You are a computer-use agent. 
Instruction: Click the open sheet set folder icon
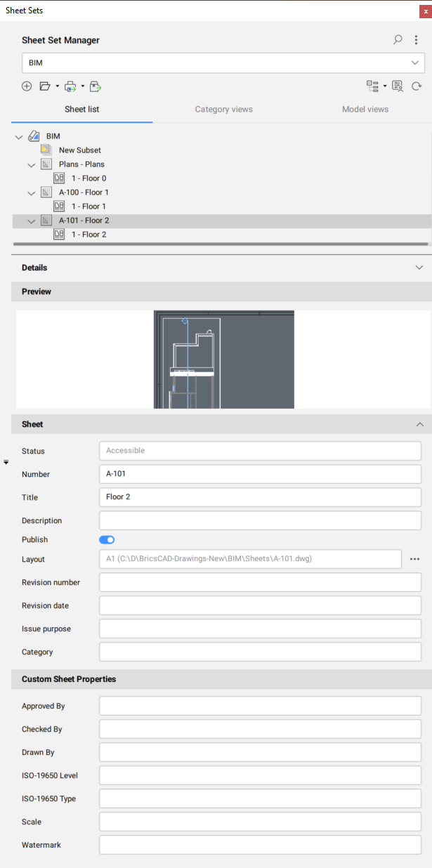coord(45,86)
